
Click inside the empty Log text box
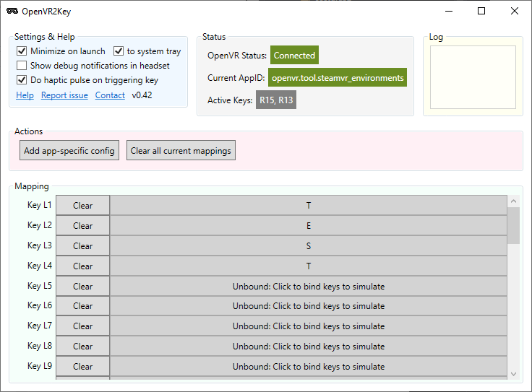pyautogui.click(x=473, y=77)
